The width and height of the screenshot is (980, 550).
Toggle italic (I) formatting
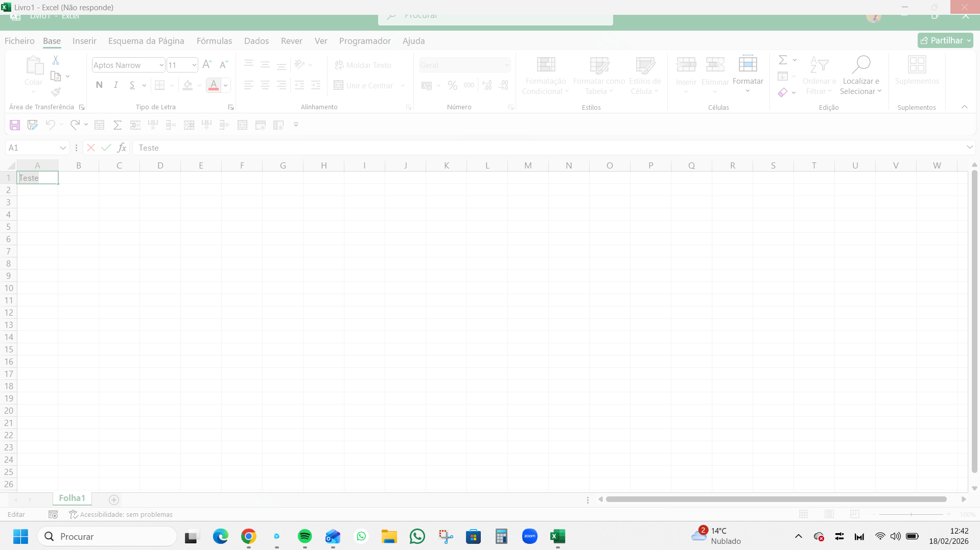(x=116, y=85)
